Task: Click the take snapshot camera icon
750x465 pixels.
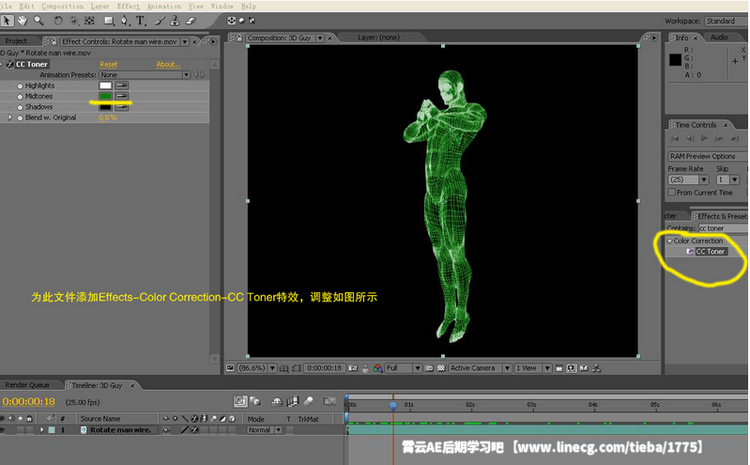Action: tap(353, 368)
